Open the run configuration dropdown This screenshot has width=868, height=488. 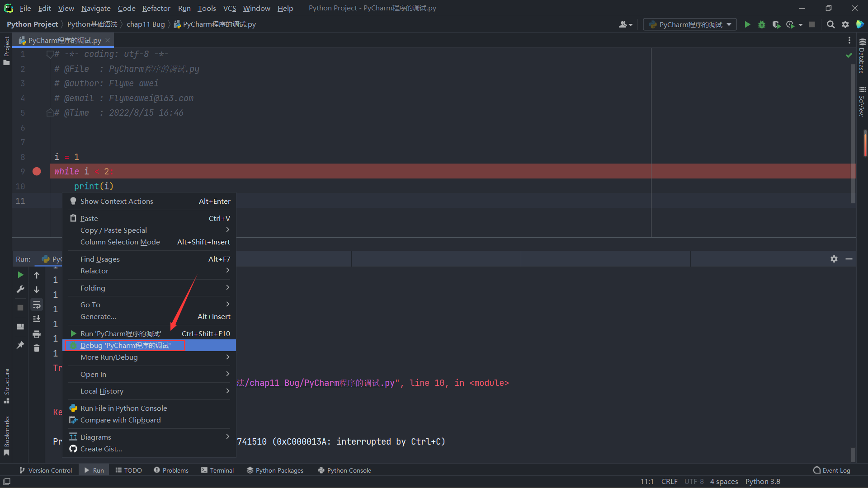point(690,24)
